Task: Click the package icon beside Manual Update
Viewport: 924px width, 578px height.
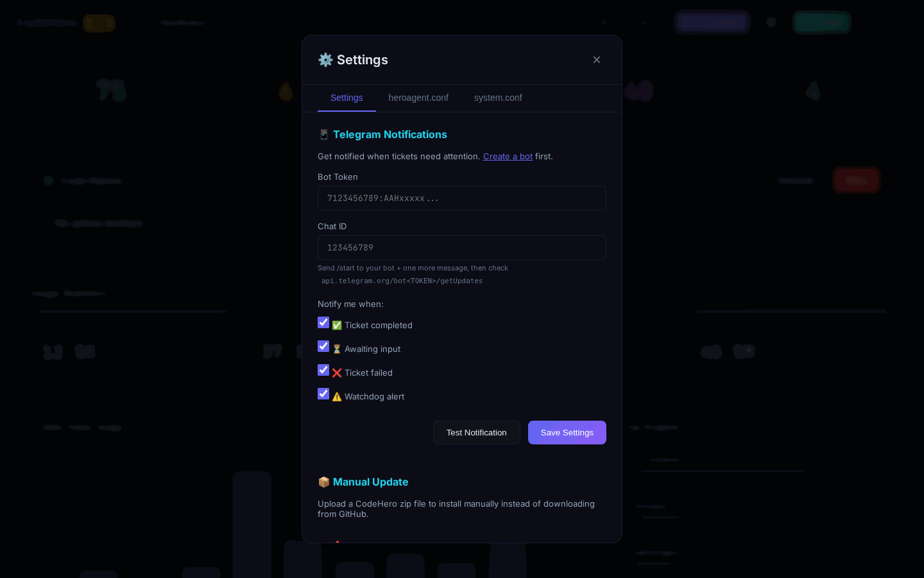Action: pyautogui.click(x=324, y=482)
